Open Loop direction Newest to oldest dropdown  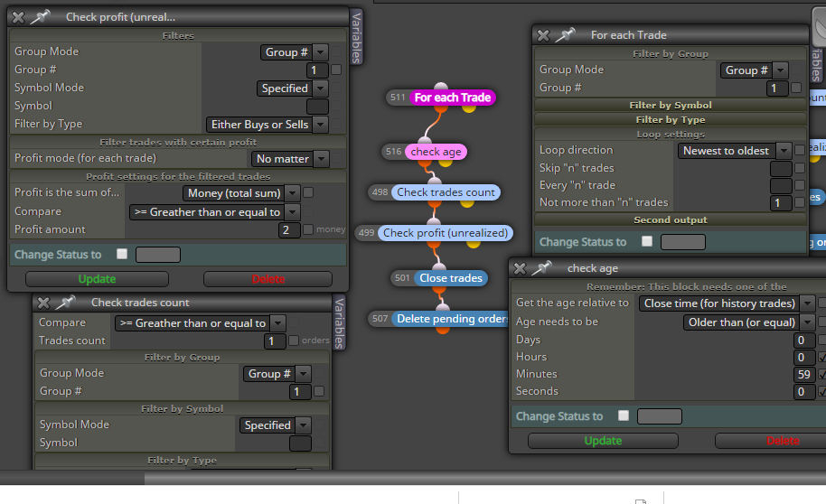tap(735, 151)
